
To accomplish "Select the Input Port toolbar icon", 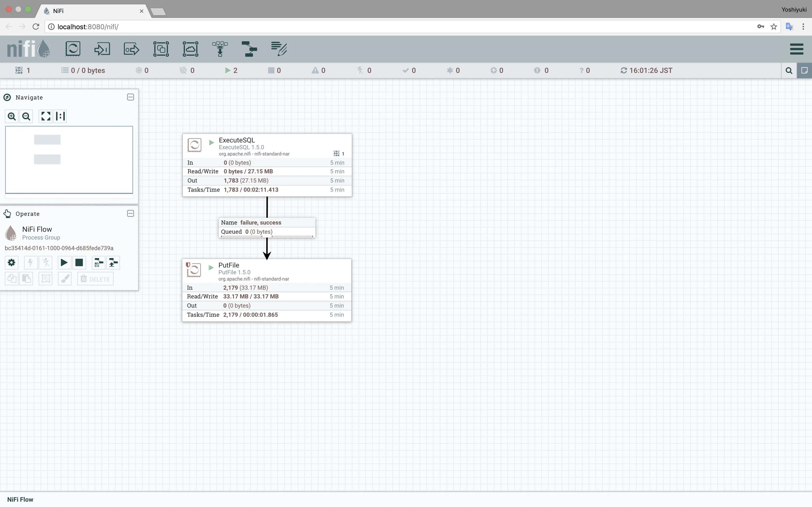I will [x=102, y=49].
